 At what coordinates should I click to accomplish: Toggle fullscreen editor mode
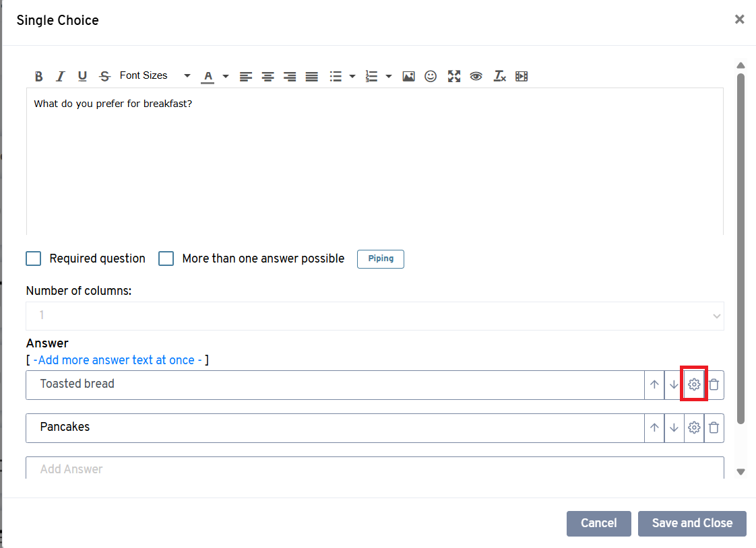pyautogui.click(x=454, y=76)
